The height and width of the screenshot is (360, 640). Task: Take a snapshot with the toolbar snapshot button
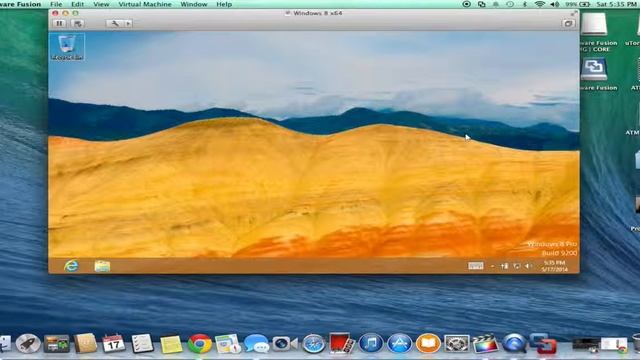tap(78, 24)
